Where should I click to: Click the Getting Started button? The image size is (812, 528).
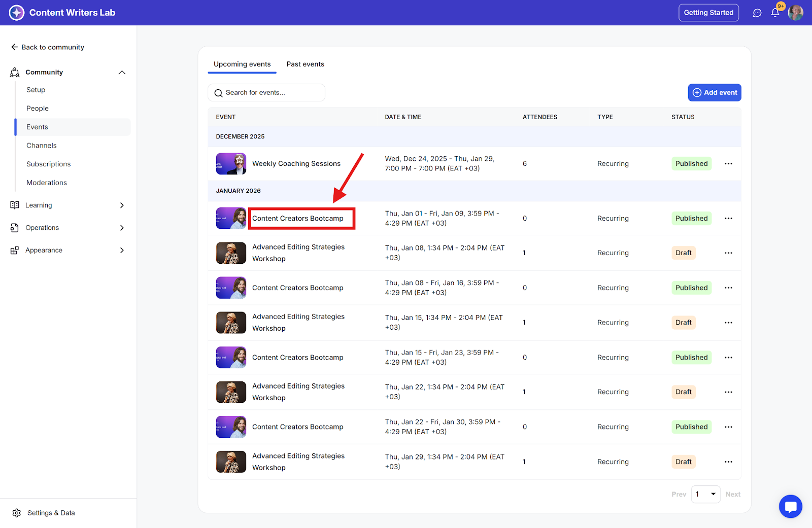pyautogui.click(x=708, y=13)
